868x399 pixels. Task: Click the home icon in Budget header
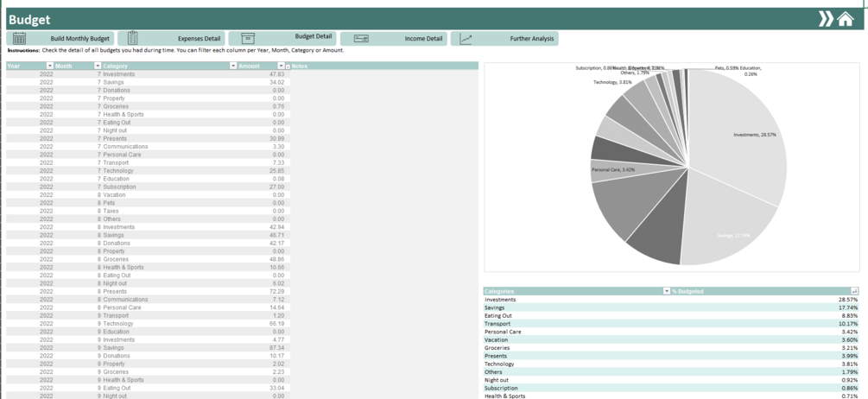846,19
